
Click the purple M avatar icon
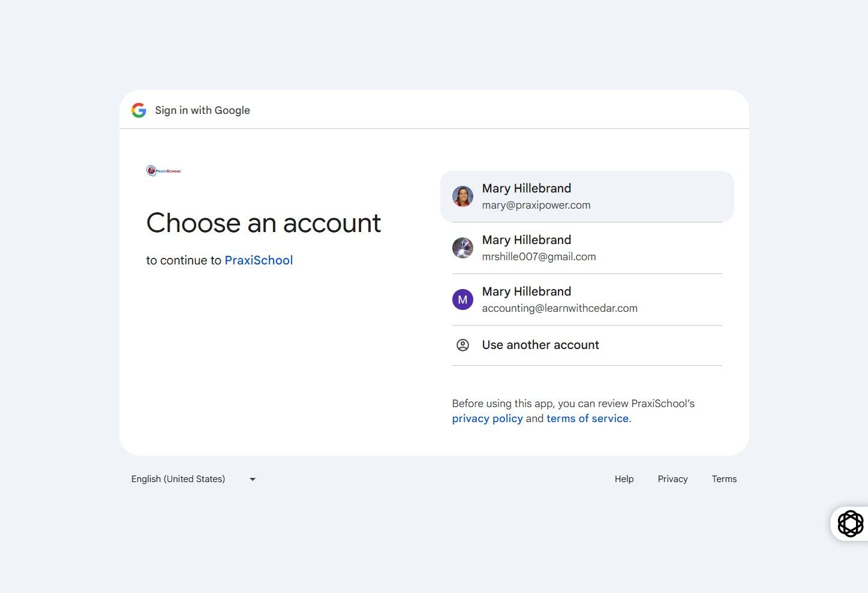pos(462,299)
